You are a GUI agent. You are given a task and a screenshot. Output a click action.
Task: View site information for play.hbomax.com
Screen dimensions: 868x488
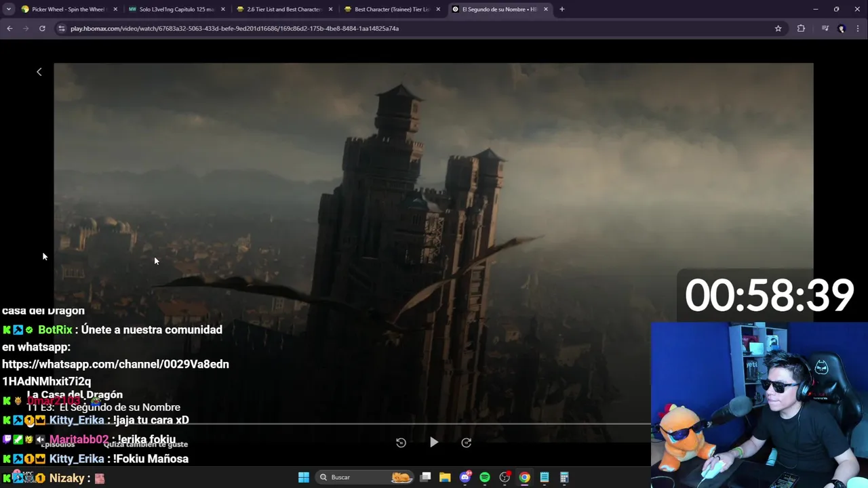point(62,28)
